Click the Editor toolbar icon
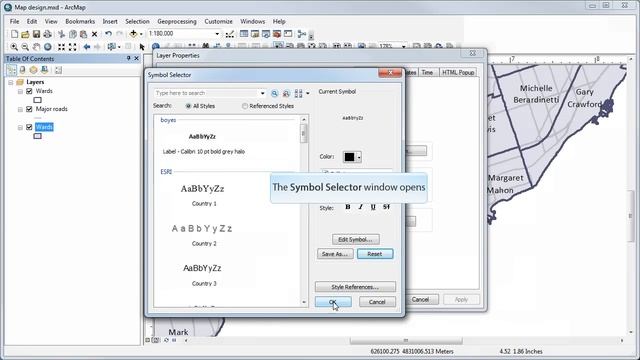This screenshot has width=640, height=360. point(230,34)
